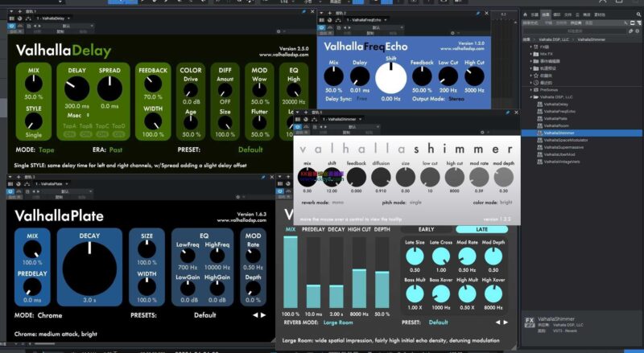This screenshot has height=353, width=644.
Task: Pin the ValhallaFreqEcho plugin window
Action: pyautogui.click(x=477, y=13)
